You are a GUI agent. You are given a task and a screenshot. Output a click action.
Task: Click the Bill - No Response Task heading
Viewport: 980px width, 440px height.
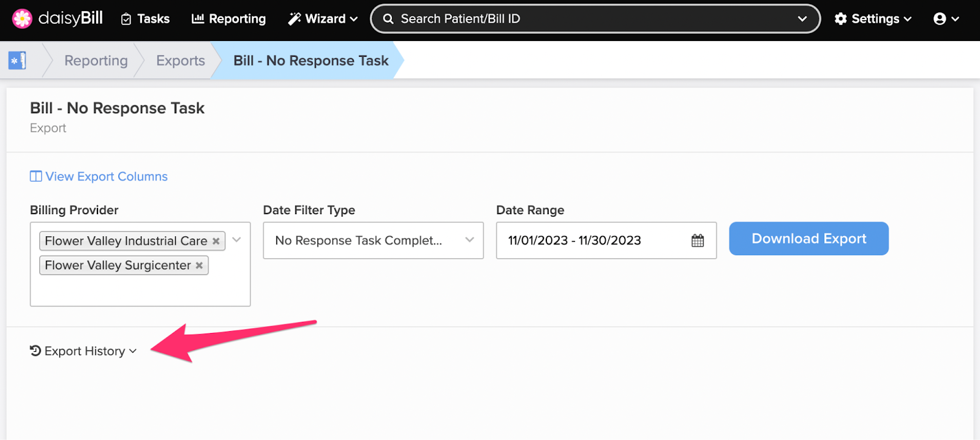pyautogui.click(x=117, y=108)
